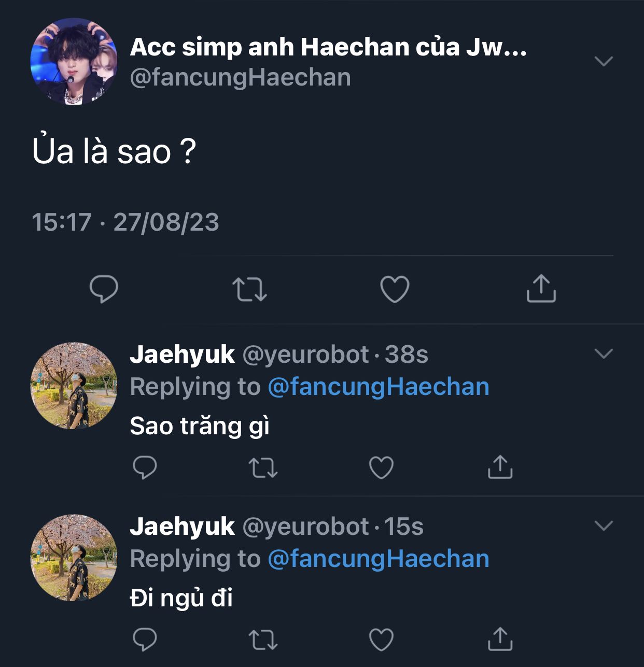
Task: Tap the timestamp 15:17 · 27/08/23
Action: click(125, 222)
